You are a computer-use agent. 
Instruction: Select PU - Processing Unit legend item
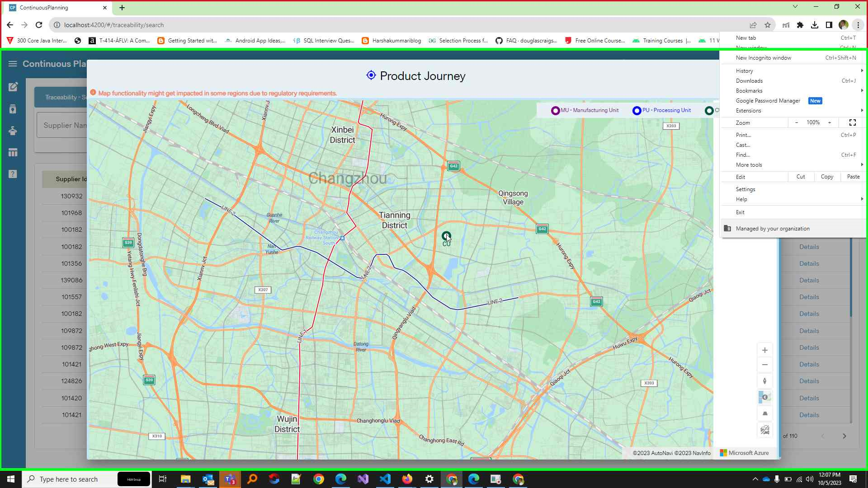(662, 110)
